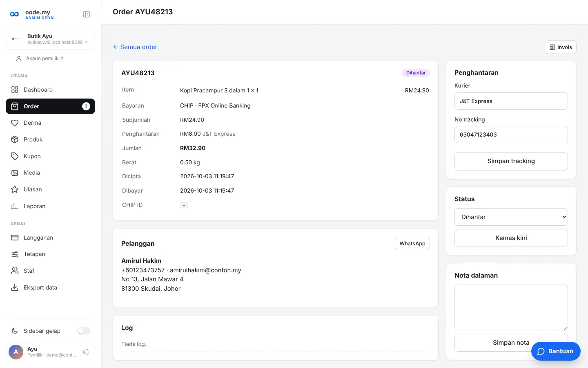
Task: Go to the Produk menu item
Action: click(x=50, y=139)
